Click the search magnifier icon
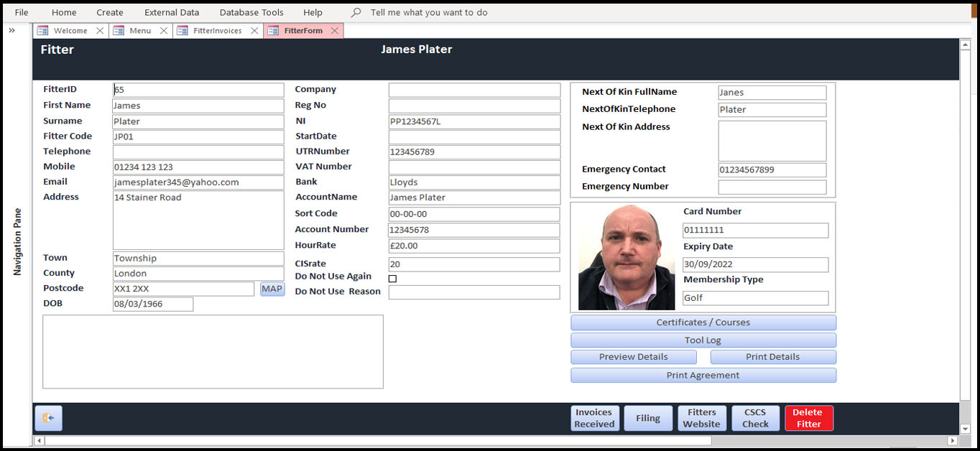The width and height of the screenshot is (980, 451). click(356, 12)
